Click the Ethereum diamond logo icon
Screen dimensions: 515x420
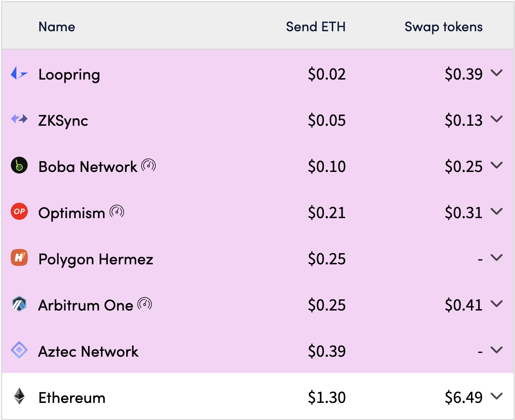tap(19, 396)
